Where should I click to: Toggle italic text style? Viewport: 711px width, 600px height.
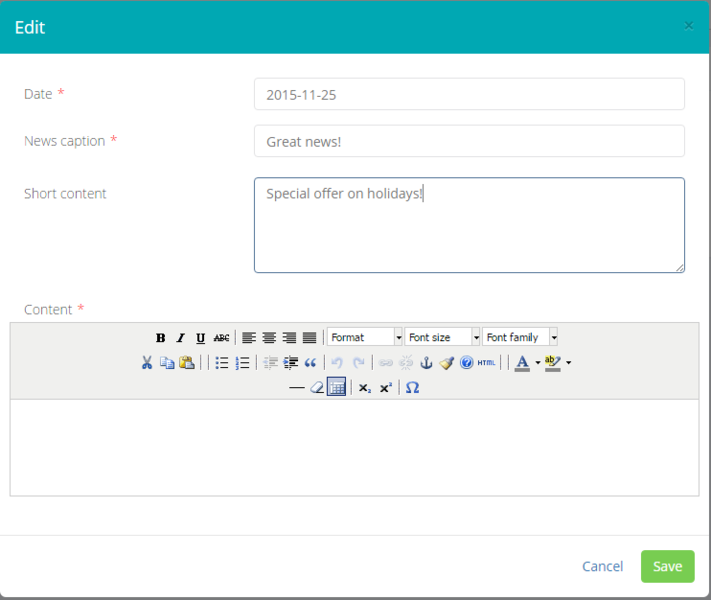click(x=181, y=338)
